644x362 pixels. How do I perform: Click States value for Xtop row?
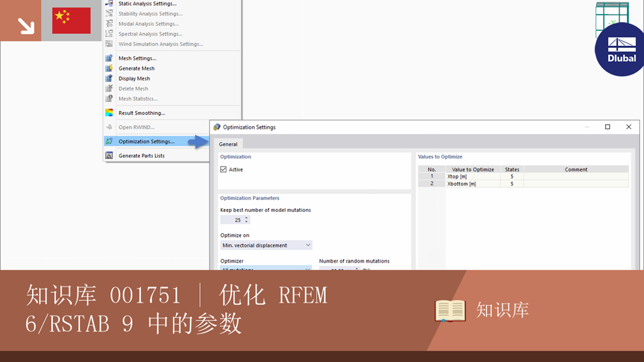(512, 177)
